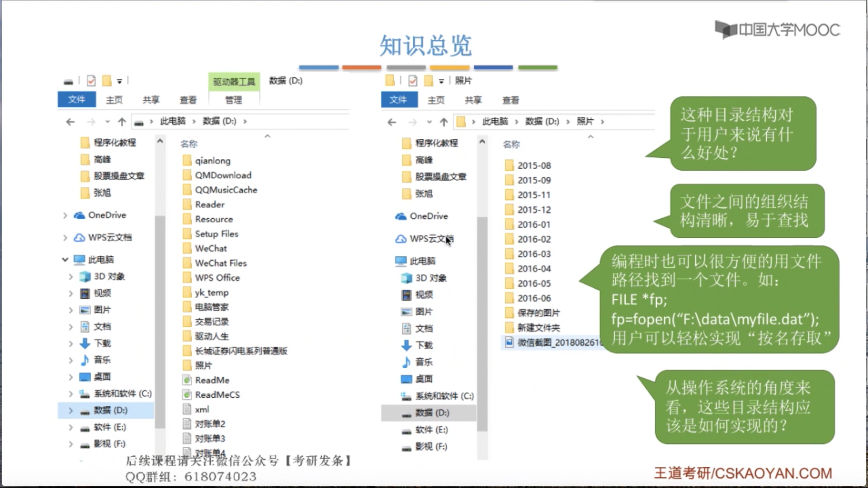Open the Reader folder
This screenshot has width=868, height=488.
(203, 205)
